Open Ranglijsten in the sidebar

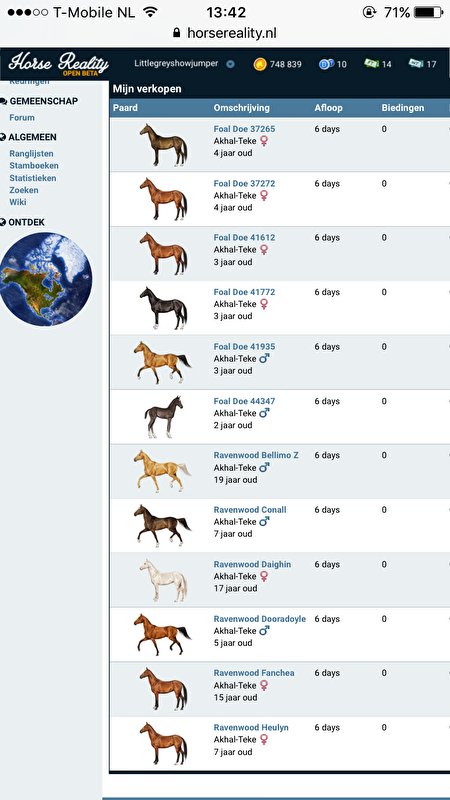coord(31,154)
